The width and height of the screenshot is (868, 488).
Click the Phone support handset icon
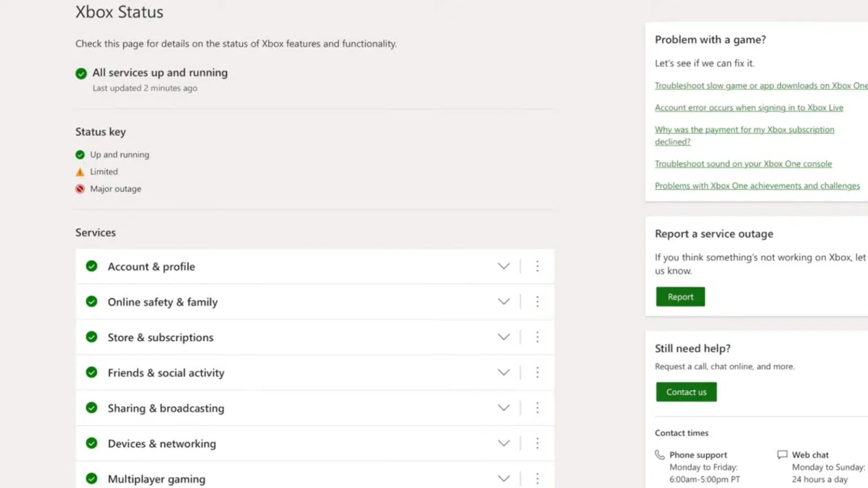tap(659, 455)
